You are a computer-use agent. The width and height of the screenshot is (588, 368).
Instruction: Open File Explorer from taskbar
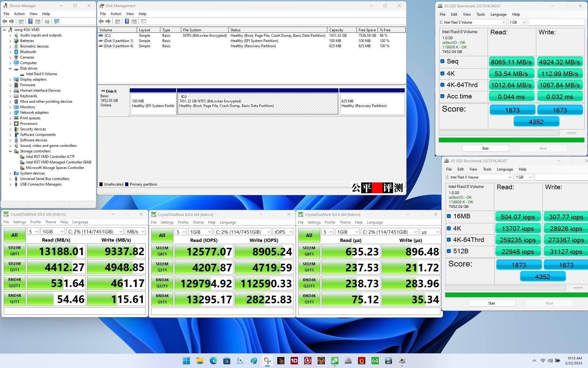(200, 361)
